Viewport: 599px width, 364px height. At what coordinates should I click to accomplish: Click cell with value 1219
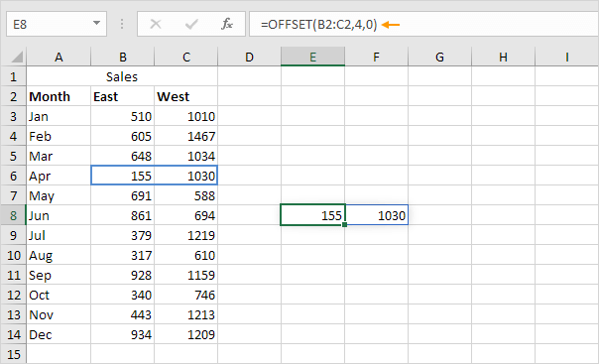(186, 235)
